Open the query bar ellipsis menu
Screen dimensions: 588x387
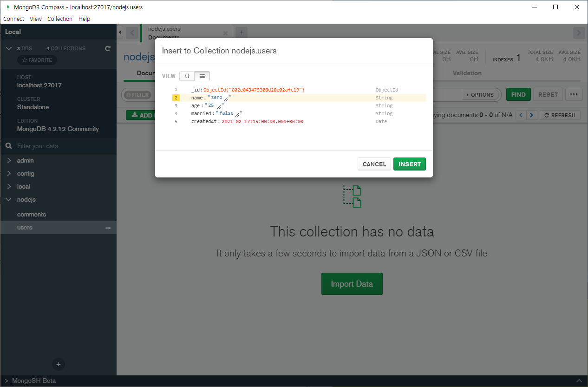(574, 94)
